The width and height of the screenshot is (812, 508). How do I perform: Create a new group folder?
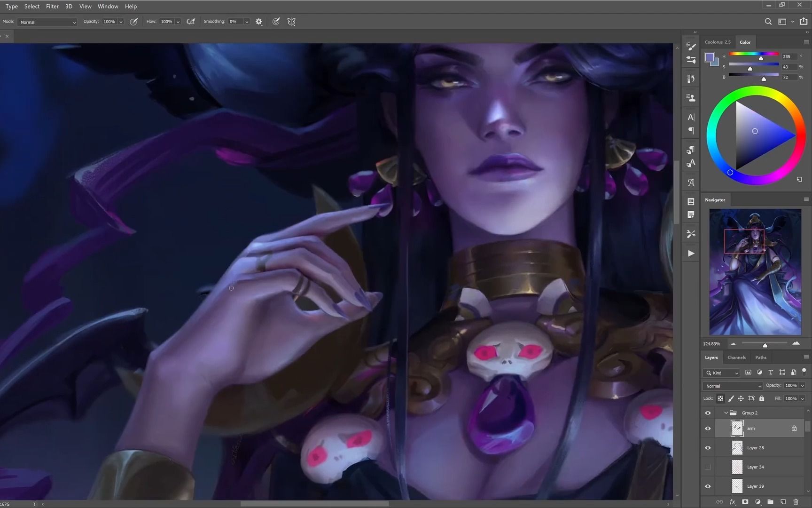770,502
